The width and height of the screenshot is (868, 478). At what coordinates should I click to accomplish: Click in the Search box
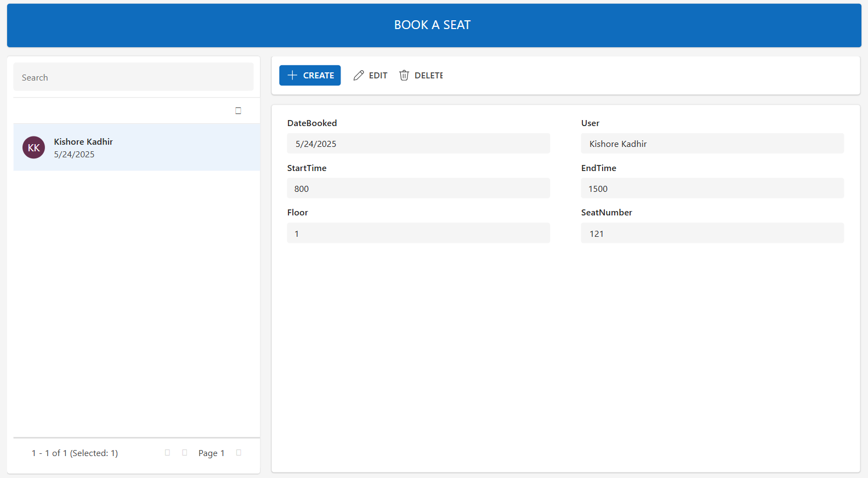click(133, 77)
